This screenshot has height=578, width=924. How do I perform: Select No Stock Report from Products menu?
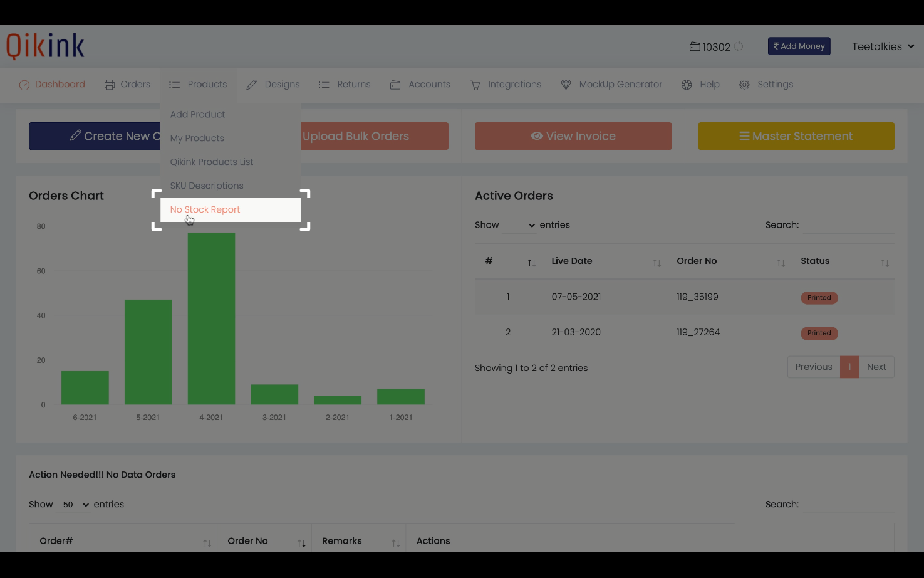click(x=204, y=209)
